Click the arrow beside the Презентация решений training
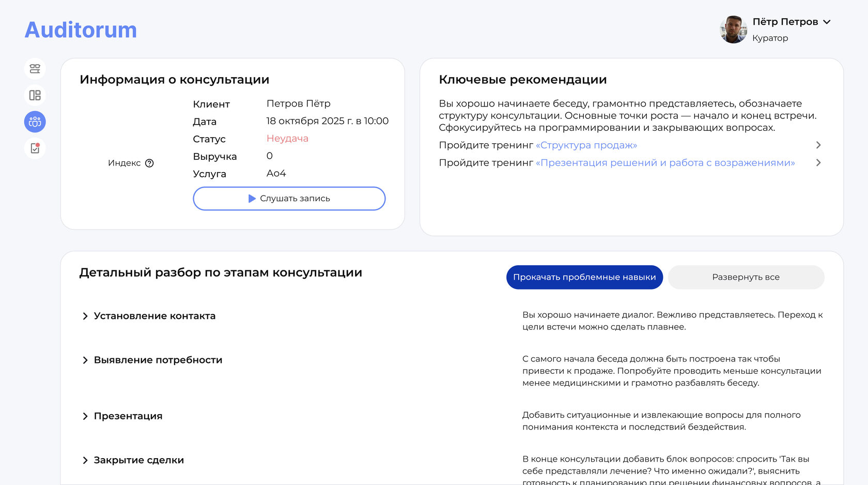This screenshot has height=485, width=868. (x=818, y=163)
